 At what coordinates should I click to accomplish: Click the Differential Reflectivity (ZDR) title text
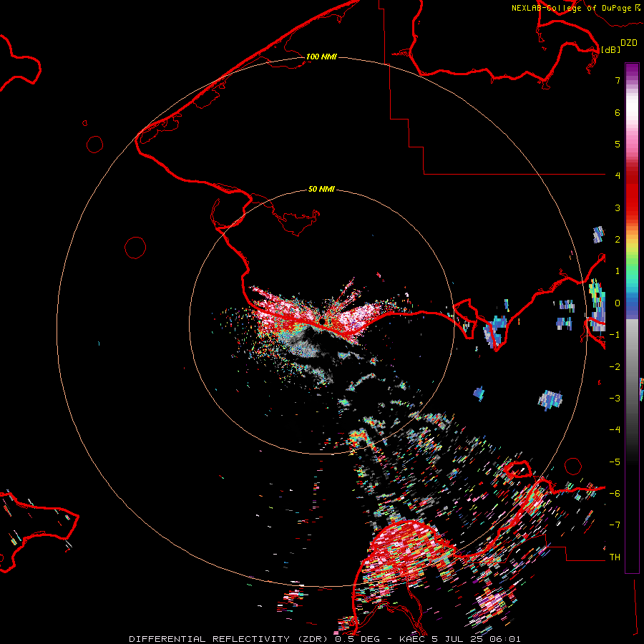tap(228, 639)
